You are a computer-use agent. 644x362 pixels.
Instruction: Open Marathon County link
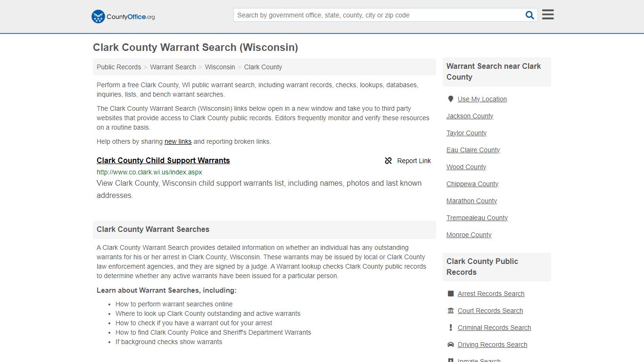472,201
